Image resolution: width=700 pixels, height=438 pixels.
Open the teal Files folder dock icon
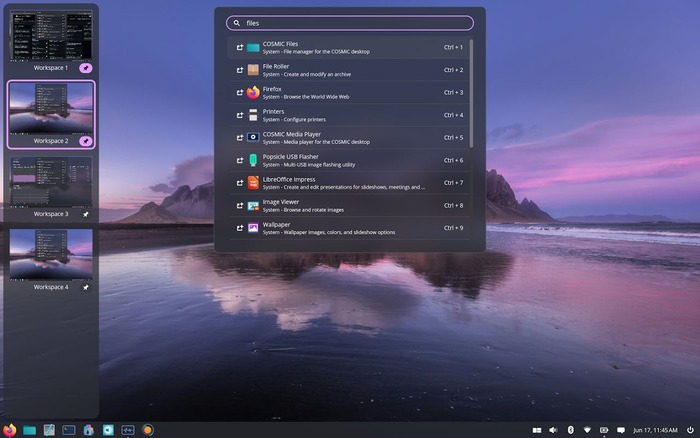pyautogui.click(x=29, y=430)
